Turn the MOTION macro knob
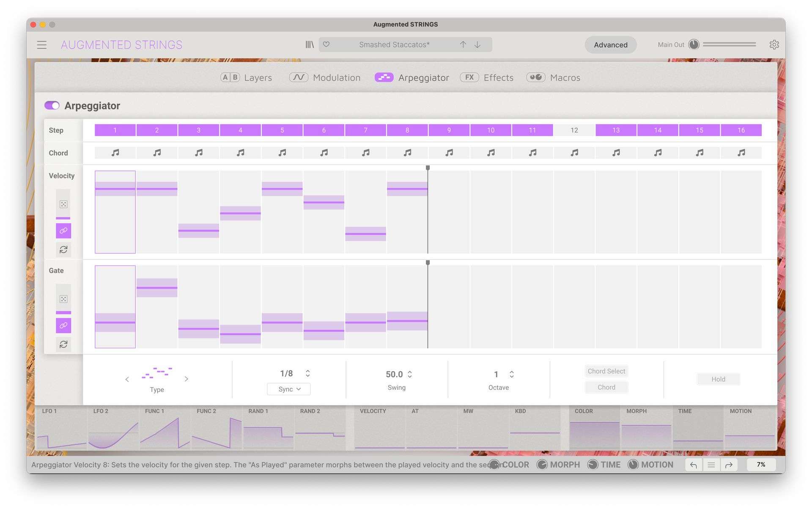The width and height of the screenshot is (812, 509). pos(633,465)
